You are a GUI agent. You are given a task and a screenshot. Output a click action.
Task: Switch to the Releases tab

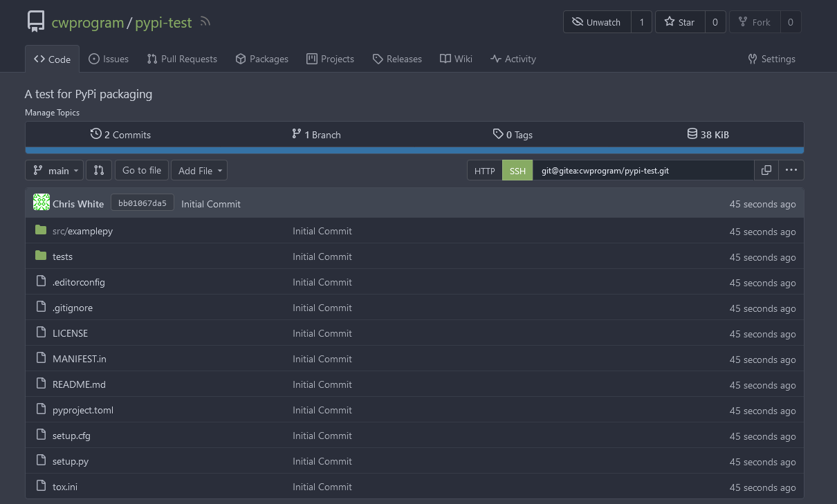pyautogui.click(x=397, y=59)
